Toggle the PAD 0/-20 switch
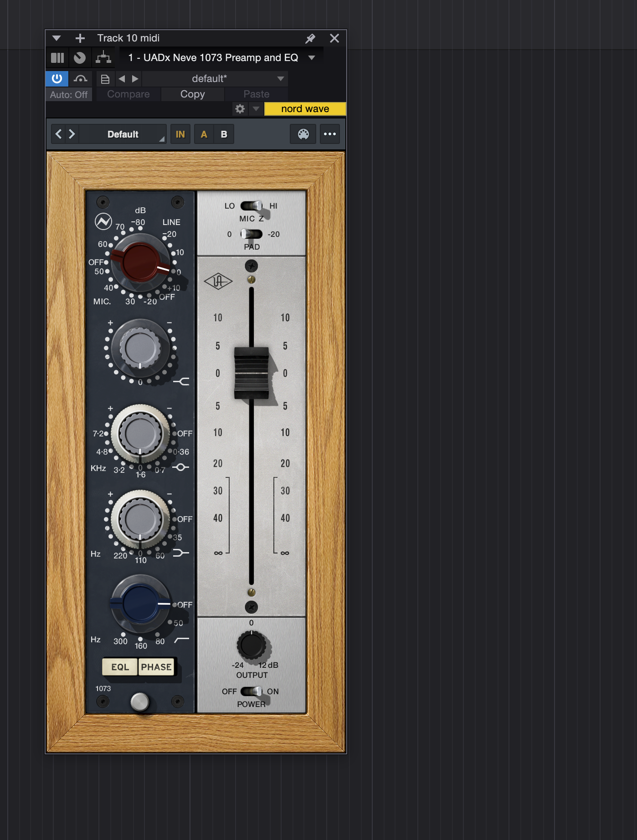This screenshot has width=637, height=840. 252,234
